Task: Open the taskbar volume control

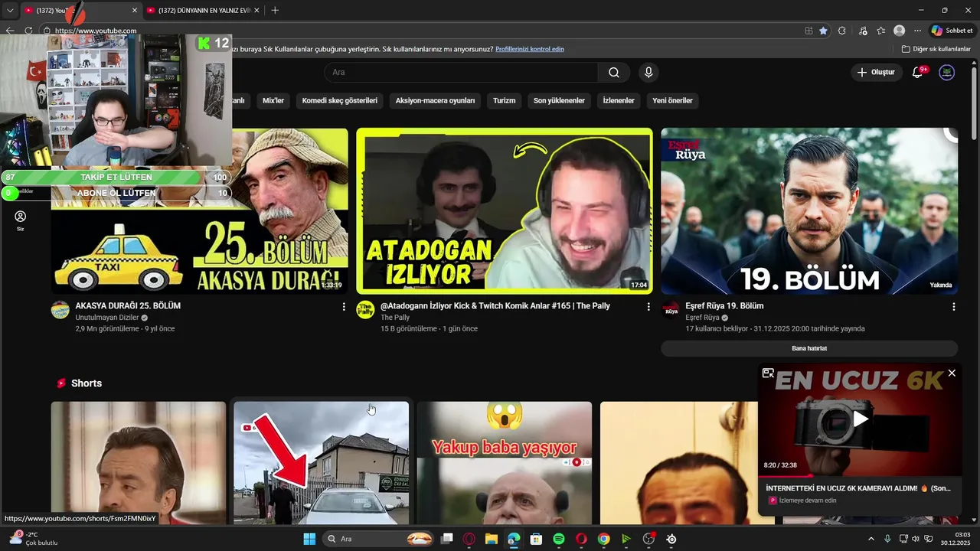Action: (915, 539)
